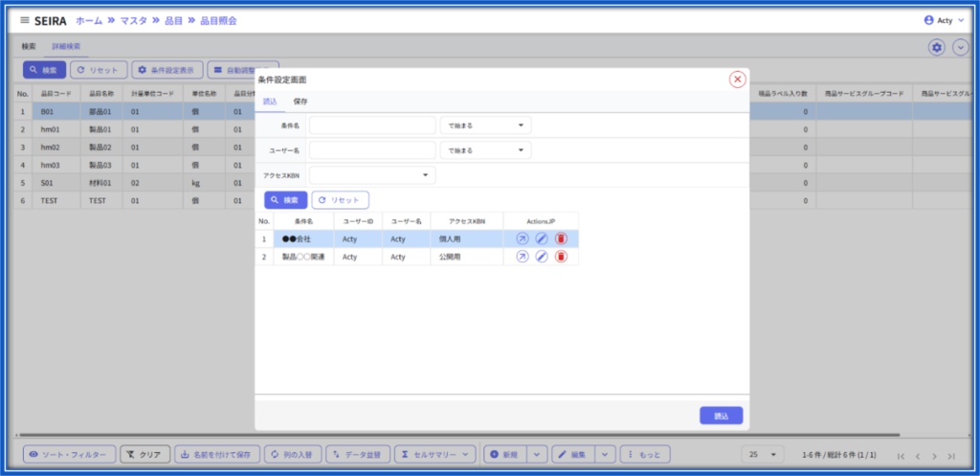
Task: Open the Acty user account menu
Action: point(945,20)
